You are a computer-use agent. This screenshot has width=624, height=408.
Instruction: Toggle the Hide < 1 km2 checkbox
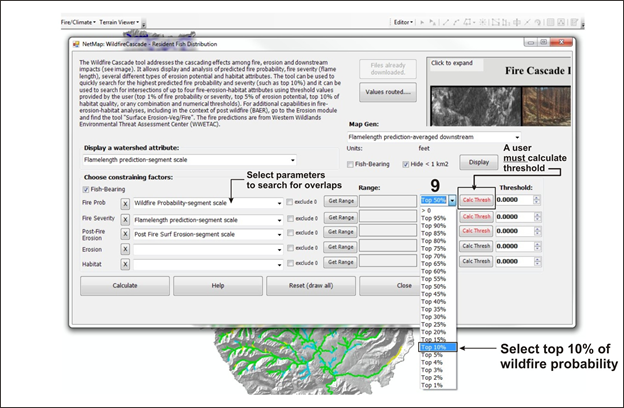click(x=407, y=162)
